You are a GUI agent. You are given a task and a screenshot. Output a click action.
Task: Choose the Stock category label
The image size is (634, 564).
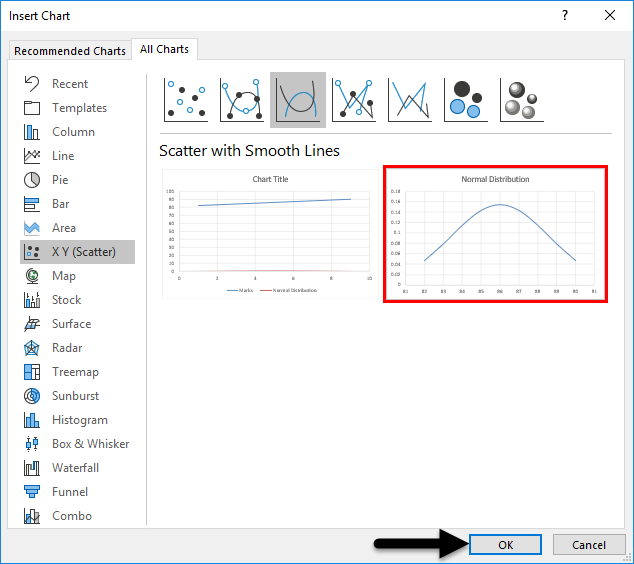click(66, 300)
